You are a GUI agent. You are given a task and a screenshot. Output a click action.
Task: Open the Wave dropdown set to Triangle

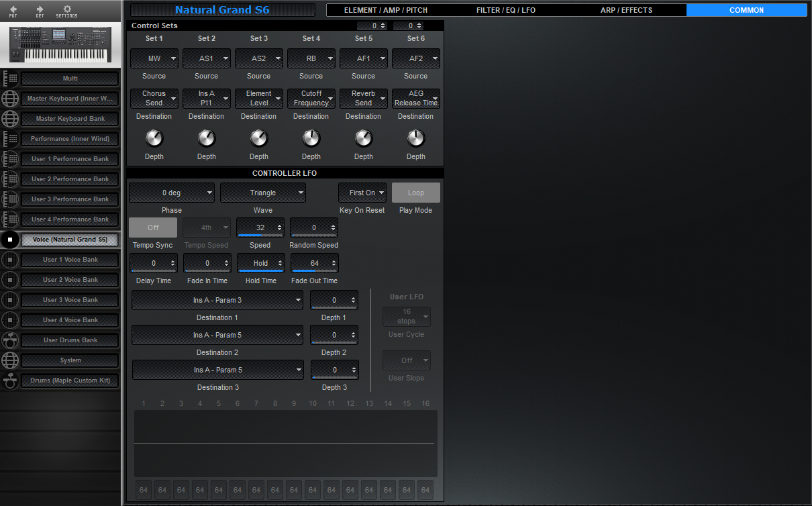tap(262, 193)
